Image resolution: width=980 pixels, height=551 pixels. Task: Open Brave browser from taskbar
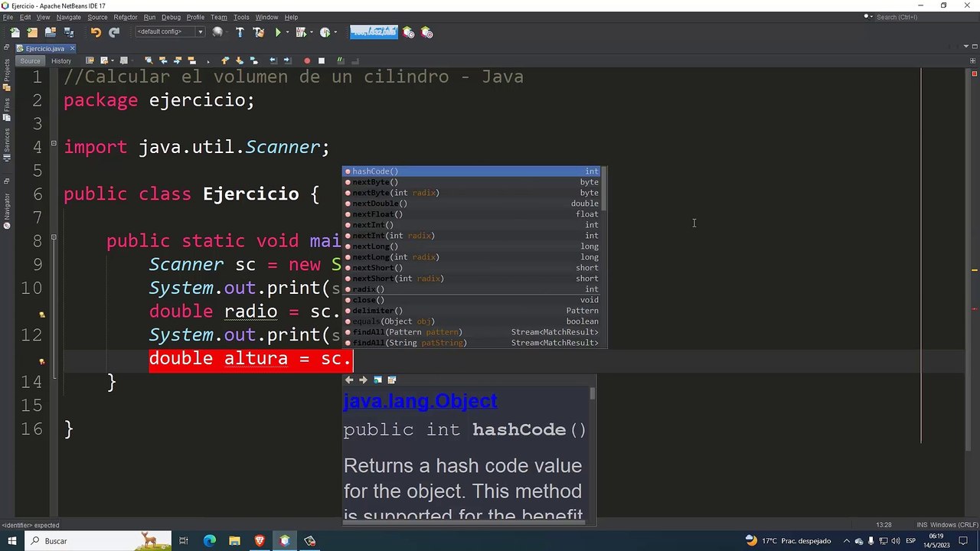coord(260,541)
